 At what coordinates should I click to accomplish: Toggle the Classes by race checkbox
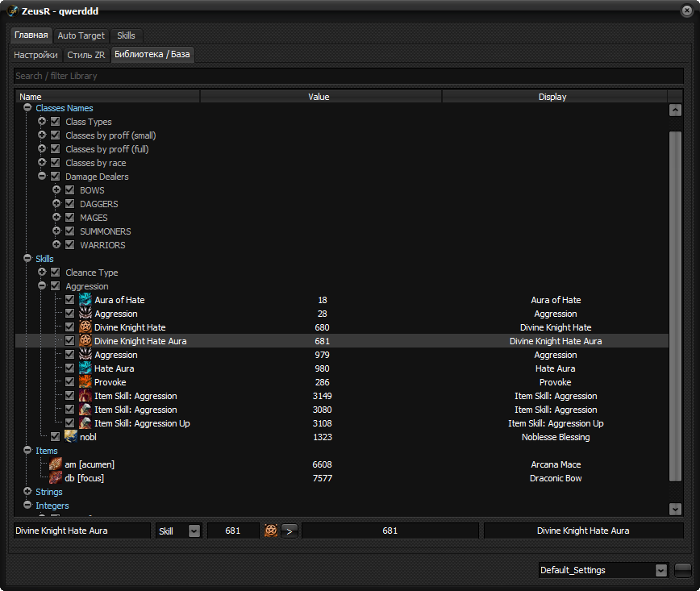(56, 163)
